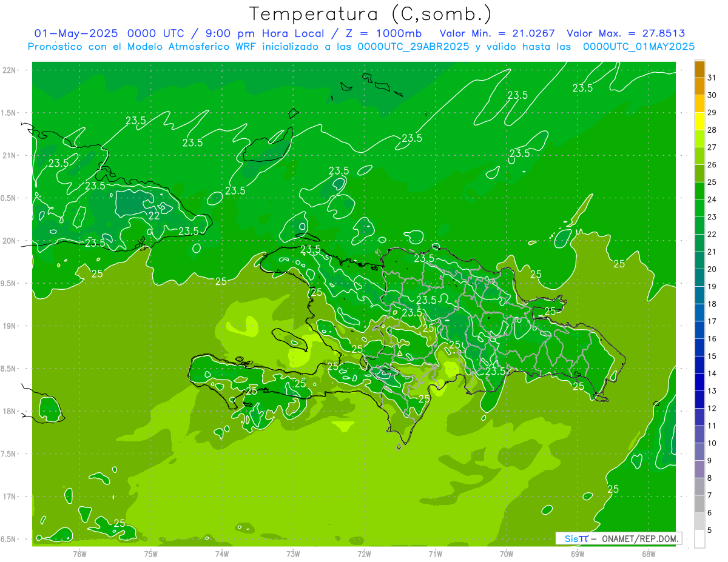The width and height of the screenshot is (728, 562).
Task: Click the "21N" latitude label
Action: (10, 155)
